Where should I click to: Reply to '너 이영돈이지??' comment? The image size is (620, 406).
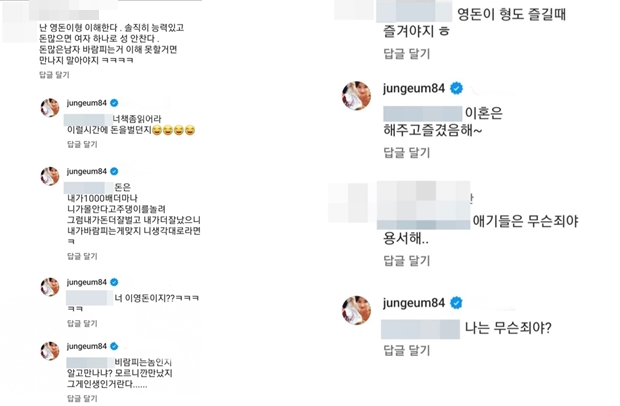tap(82, 323)
